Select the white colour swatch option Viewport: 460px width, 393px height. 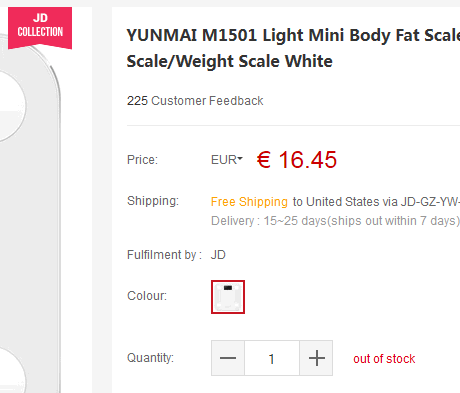pos(228,297)
